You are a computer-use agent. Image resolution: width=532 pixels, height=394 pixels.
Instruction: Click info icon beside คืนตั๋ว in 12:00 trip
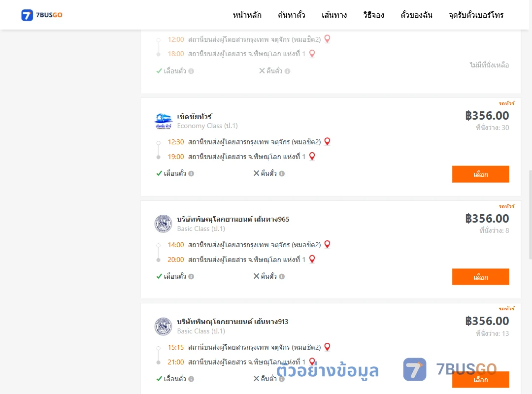click(287, 71)
